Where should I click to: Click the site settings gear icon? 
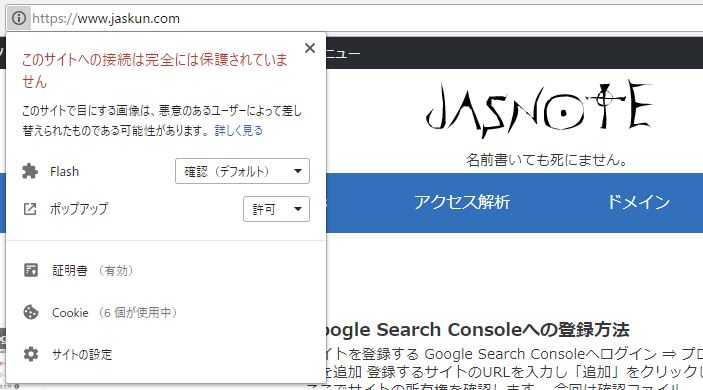coord(31,354)
